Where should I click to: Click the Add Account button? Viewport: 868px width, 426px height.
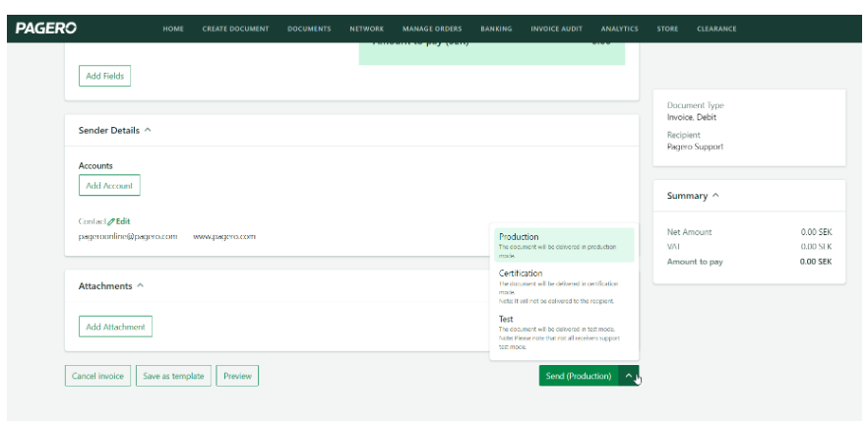tap(109, 185)
